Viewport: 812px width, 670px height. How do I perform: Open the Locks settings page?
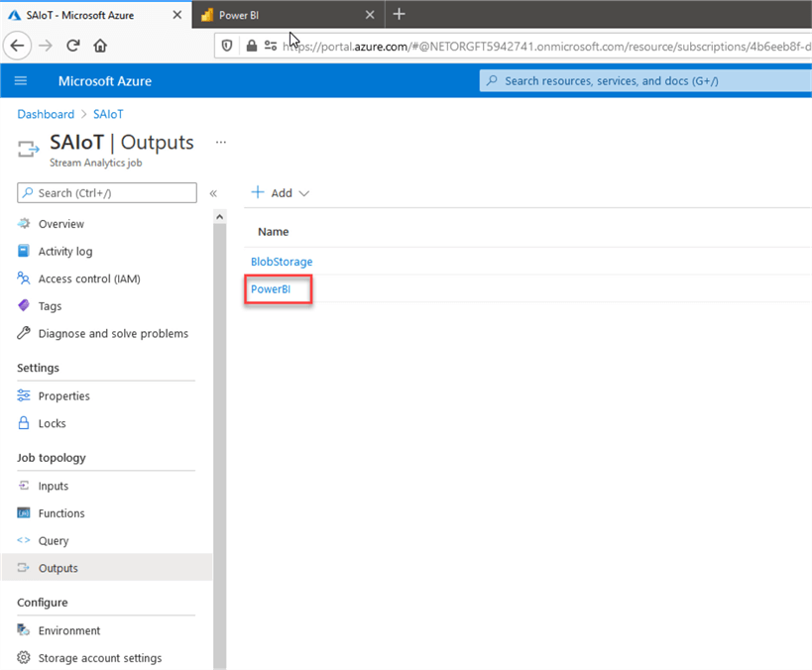[x=52, y=423]
